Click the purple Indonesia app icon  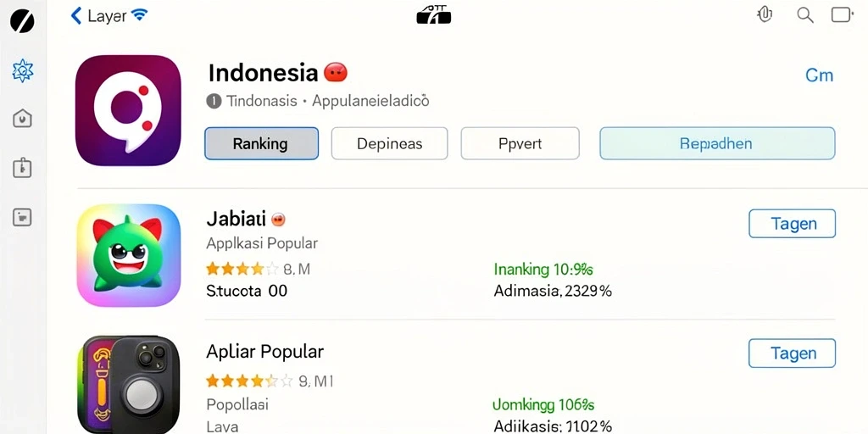129,110
